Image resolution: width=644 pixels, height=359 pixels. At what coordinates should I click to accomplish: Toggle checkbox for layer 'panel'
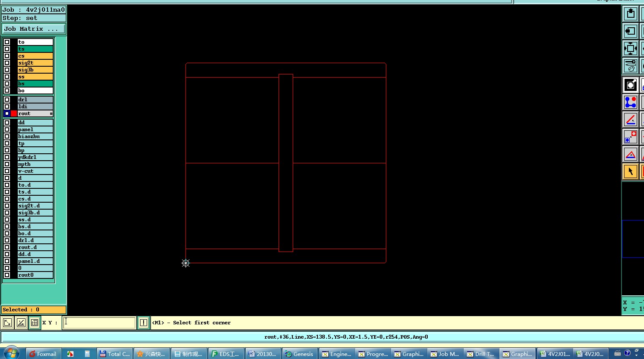(7, 129)
